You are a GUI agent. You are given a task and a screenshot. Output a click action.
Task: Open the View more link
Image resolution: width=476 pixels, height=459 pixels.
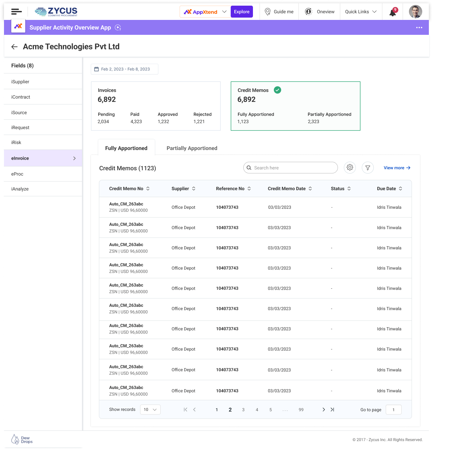tap(397, 168)
